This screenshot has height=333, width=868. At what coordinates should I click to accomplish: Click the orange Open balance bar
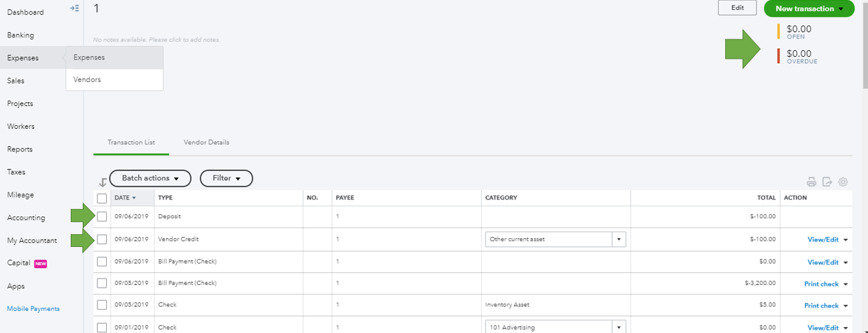click(779, 31)
